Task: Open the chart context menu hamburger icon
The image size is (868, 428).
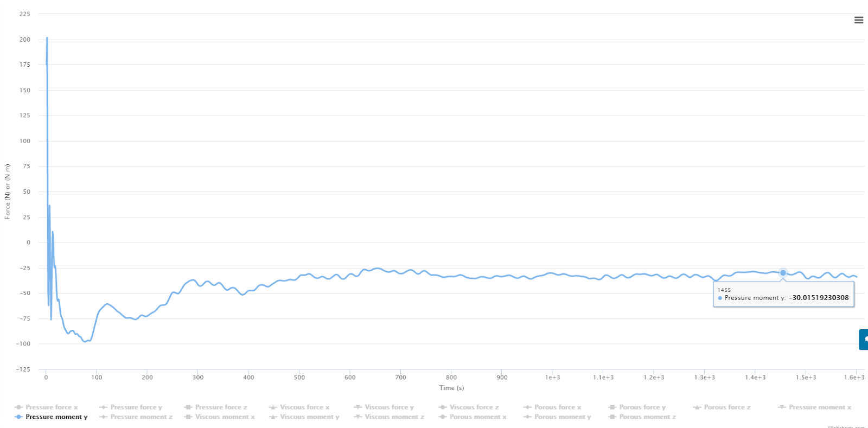Action: pos(859,20)
